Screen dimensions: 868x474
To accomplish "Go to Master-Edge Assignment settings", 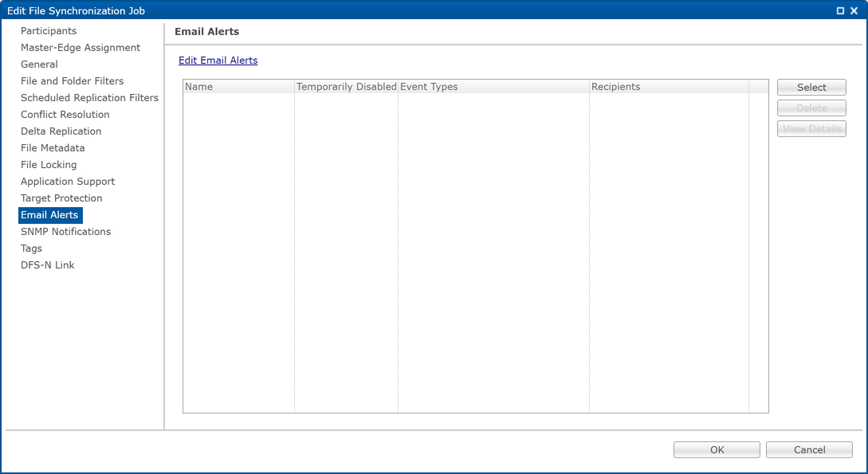I will pos(81,48).
